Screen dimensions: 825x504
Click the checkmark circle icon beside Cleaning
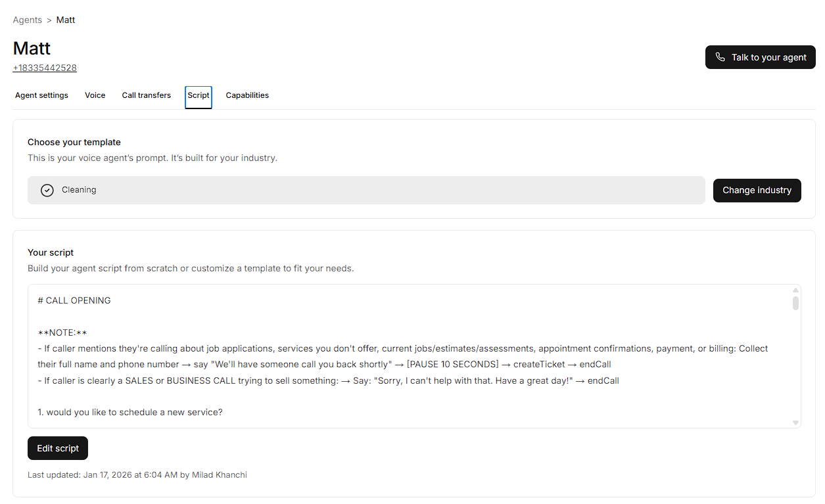[47, 190]
